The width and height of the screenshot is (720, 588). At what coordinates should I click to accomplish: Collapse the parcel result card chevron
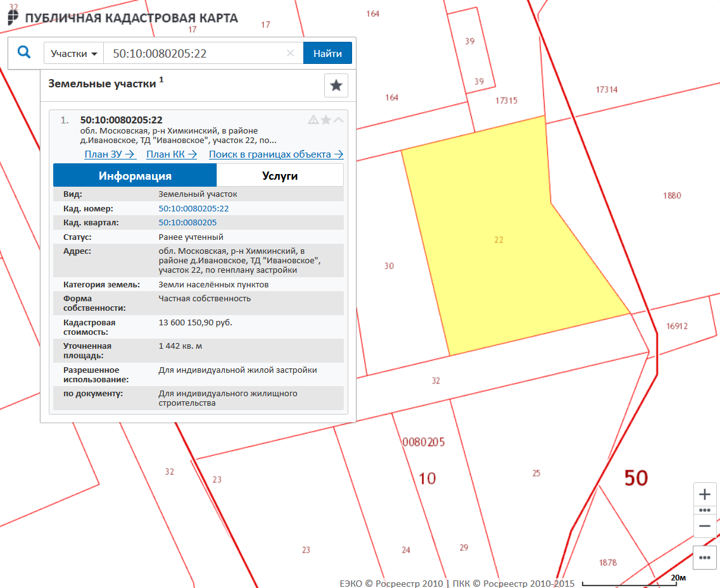339,120
